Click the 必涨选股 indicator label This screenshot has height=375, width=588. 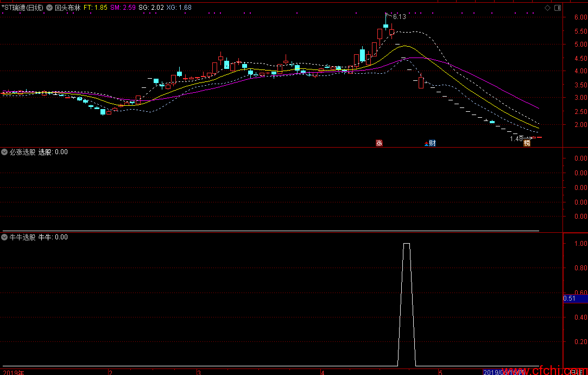coord(22,152)
